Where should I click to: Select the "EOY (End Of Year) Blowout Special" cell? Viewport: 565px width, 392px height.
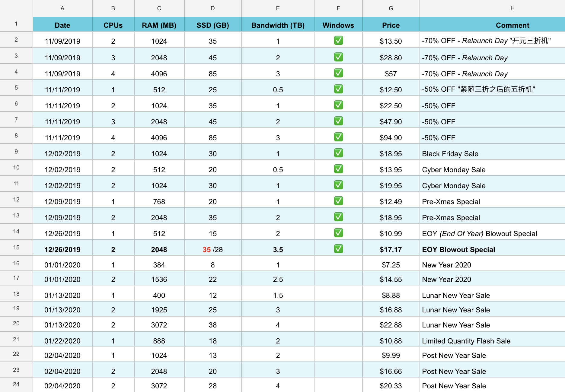pyautogui.click(x=492, y=232)
